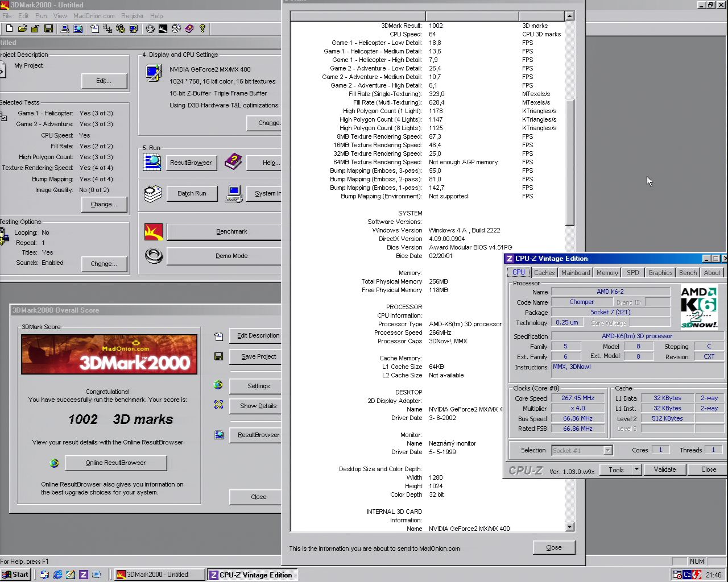
Task: Open the Register menu in 3DMark2000
Action: click(133, 16)
